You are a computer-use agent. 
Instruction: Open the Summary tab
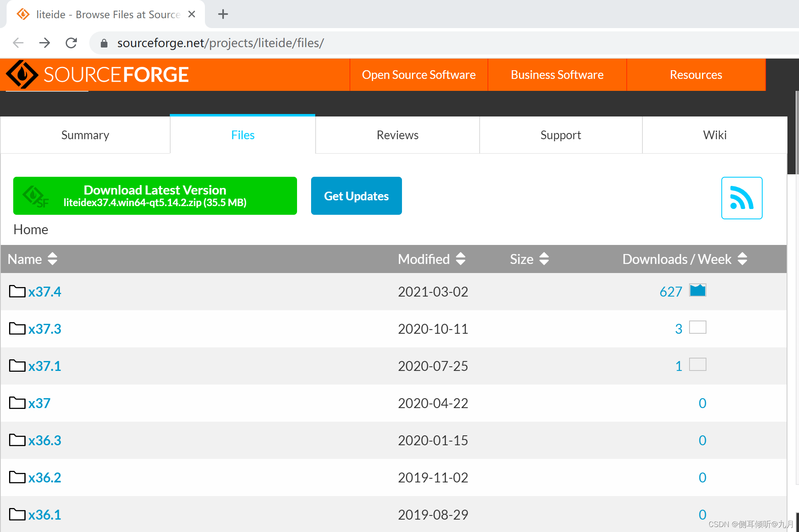click(x=85, y=135)
